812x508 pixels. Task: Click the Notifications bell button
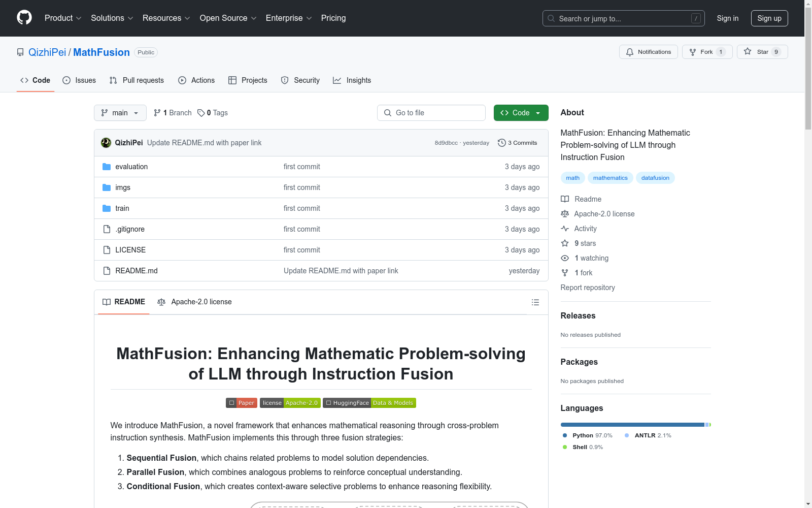tap(648, 52)
